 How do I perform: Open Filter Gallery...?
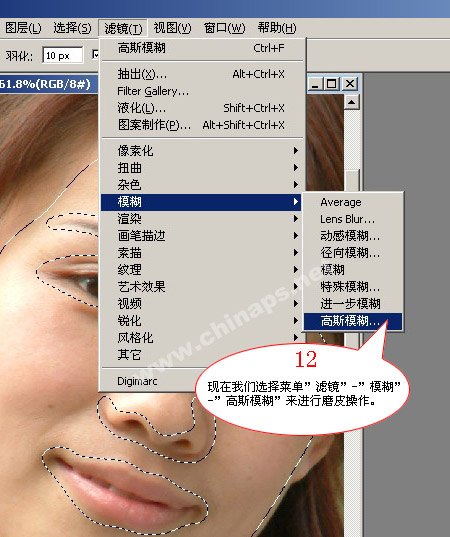(x=202, y=91)
